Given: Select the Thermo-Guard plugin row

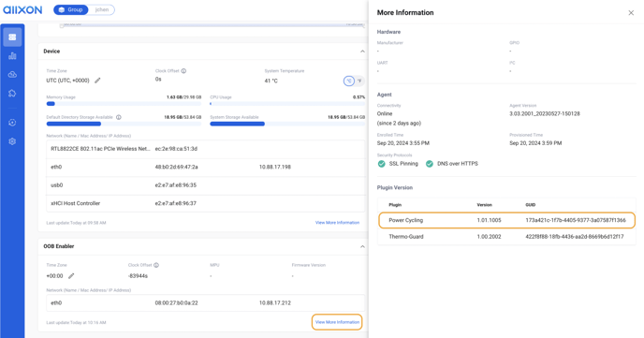Looking at the screenshot, I should pos(506,237).
